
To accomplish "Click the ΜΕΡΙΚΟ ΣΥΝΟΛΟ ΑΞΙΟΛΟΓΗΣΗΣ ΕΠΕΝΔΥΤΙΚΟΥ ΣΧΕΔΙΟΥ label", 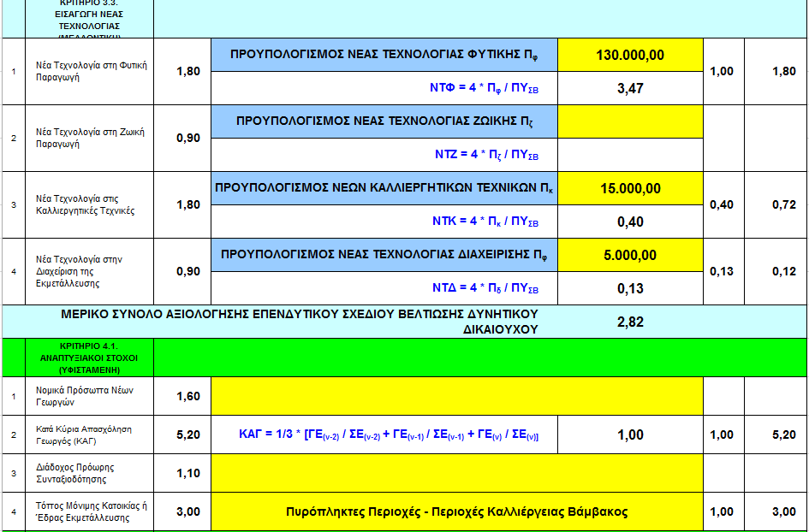I will pyautogui.click(x=300, y=322).
